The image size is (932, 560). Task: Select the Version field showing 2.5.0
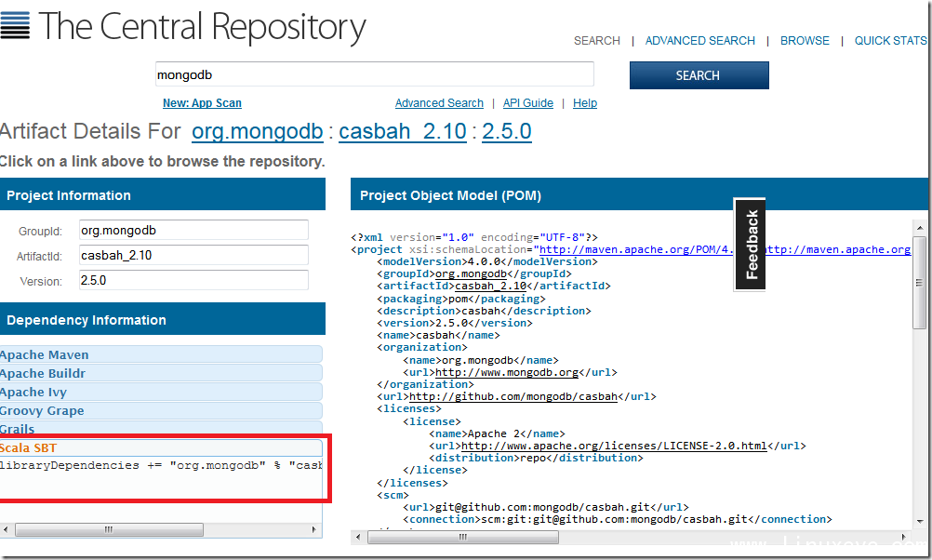193,280
